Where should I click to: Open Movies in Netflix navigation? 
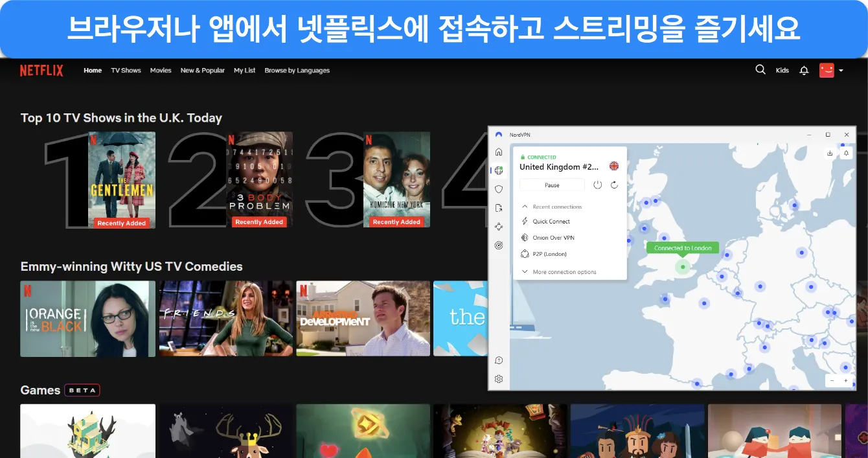tap(161, 71)
